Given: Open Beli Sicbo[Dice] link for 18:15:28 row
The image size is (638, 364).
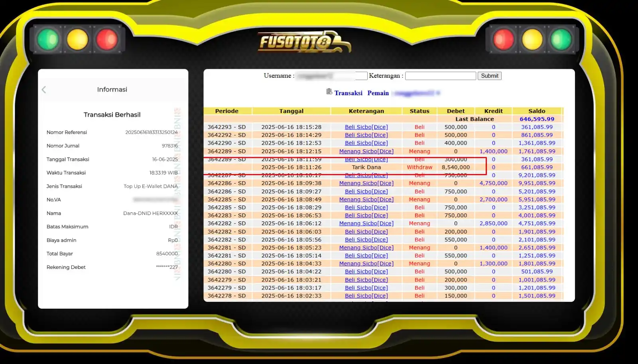Looking at the screenshot, I should point(366,127).
